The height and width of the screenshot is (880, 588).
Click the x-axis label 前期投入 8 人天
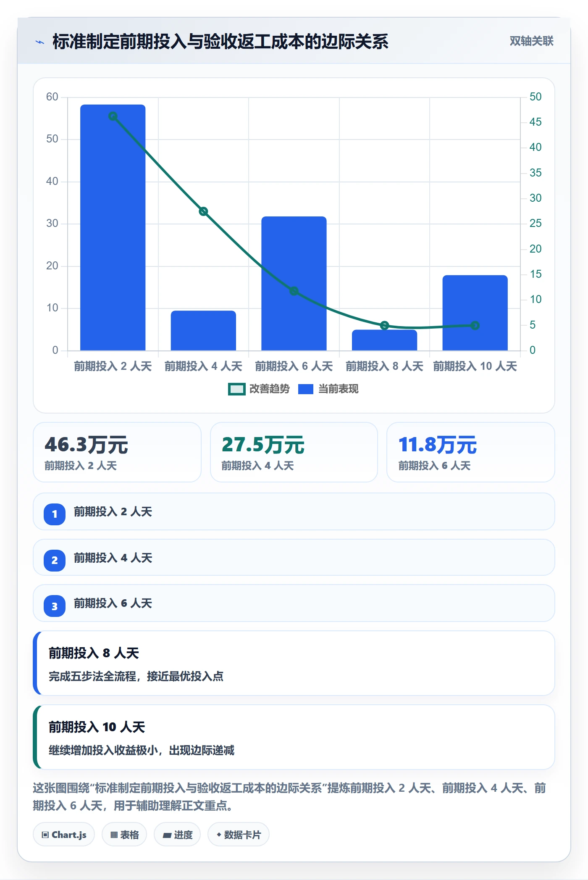coord(384,366)
